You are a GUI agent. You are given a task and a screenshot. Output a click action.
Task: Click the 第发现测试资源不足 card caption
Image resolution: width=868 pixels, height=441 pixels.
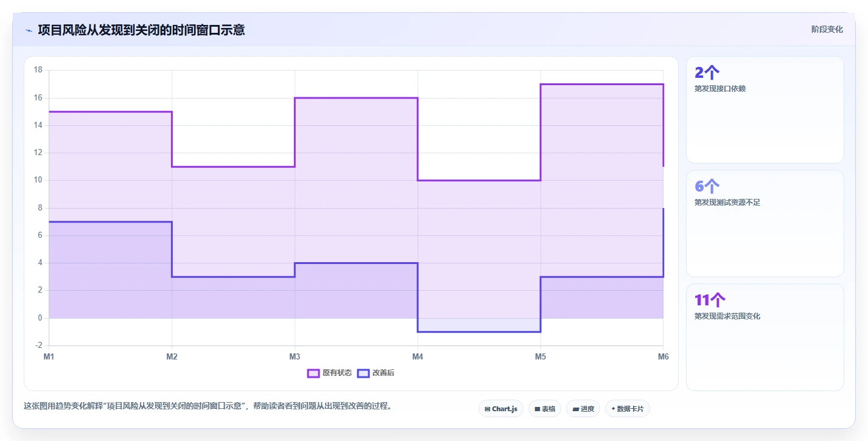pos(727,203)
